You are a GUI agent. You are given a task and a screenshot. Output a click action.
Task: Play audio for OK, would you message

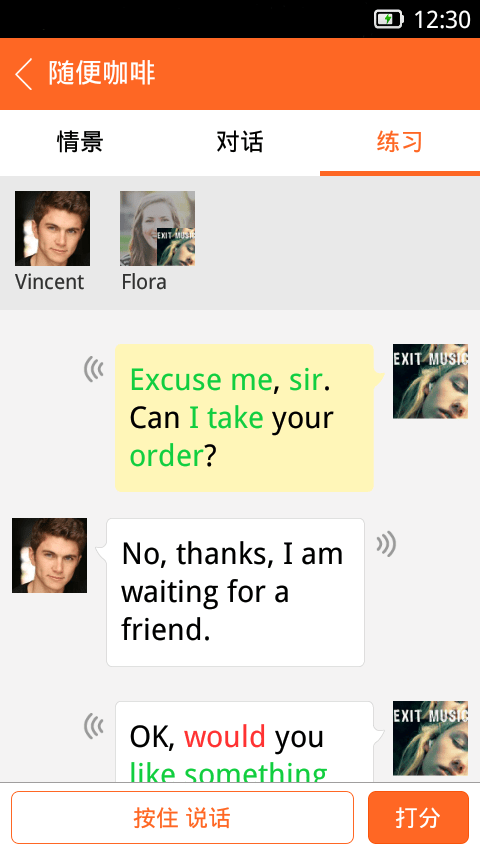(94, 726)
